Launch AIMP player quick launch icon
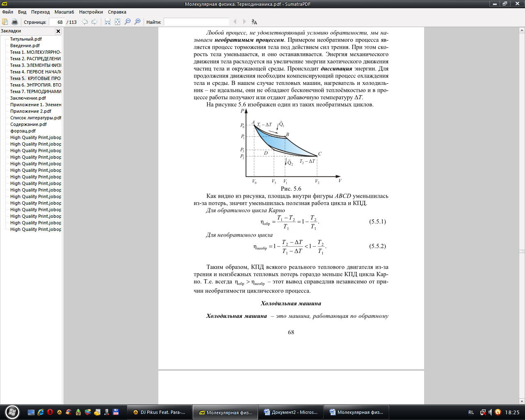Viewport: 525px width, 420px height. 59,412
